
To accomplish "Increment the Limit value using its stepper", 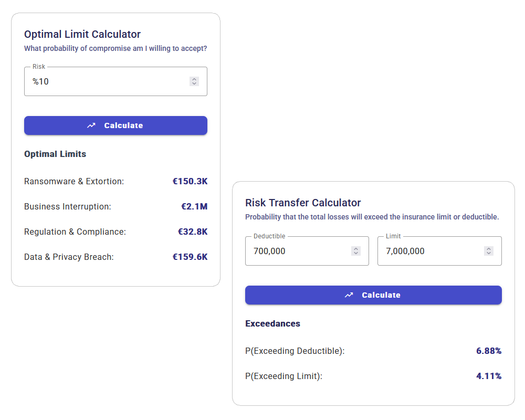I will click(488, 248).
